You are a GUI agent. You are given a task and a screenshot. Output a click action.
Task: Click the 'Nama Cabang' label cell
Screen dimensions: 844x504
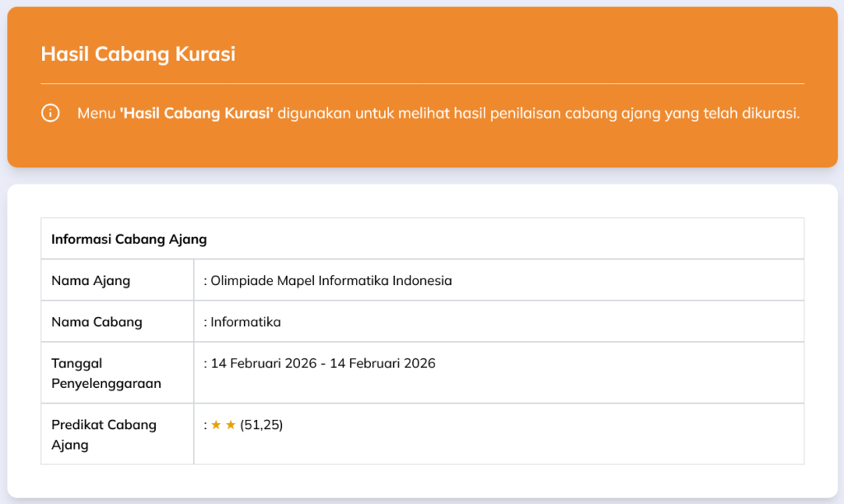point(117,322)
